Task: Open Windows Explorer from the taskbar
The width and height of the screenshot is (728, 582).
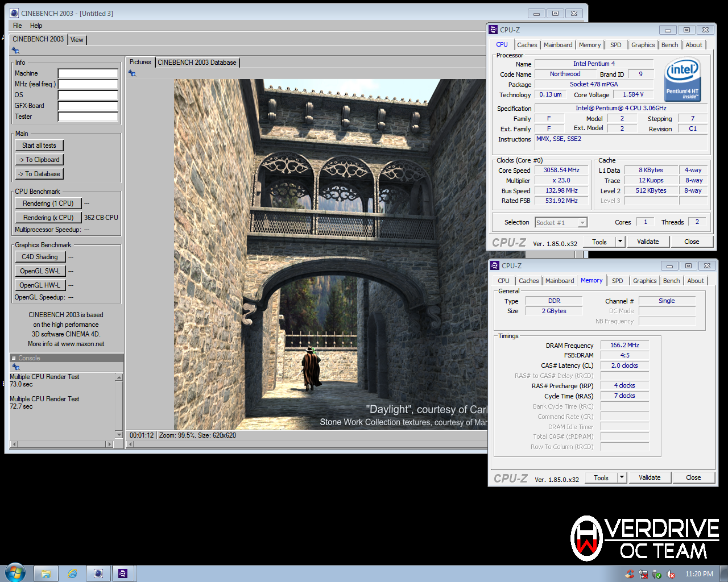Action: (x=46, y=573)
